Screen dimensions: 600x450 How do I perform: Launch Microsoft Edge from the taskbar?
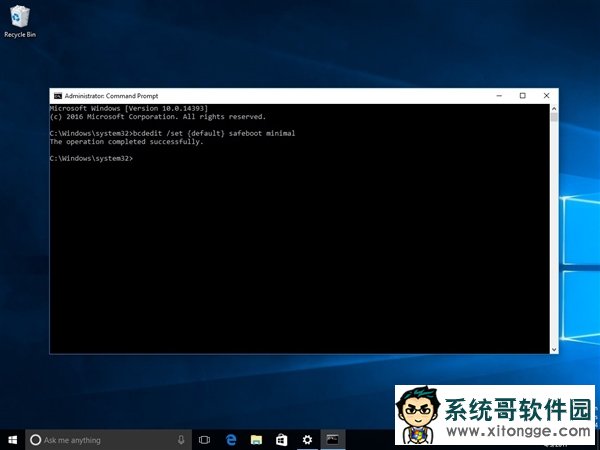tap(230, 439)
